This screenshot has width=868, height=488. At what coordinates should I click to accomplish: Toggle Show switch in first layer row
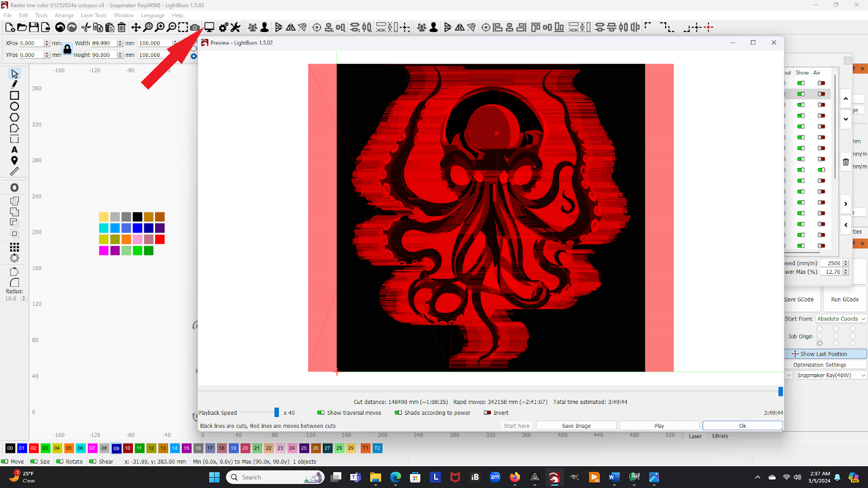coord(801,83)
